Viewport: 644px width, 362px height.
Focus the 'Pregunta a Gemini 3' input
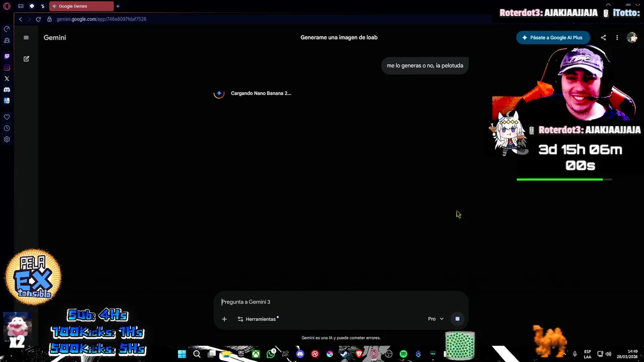tap(341, 302)
